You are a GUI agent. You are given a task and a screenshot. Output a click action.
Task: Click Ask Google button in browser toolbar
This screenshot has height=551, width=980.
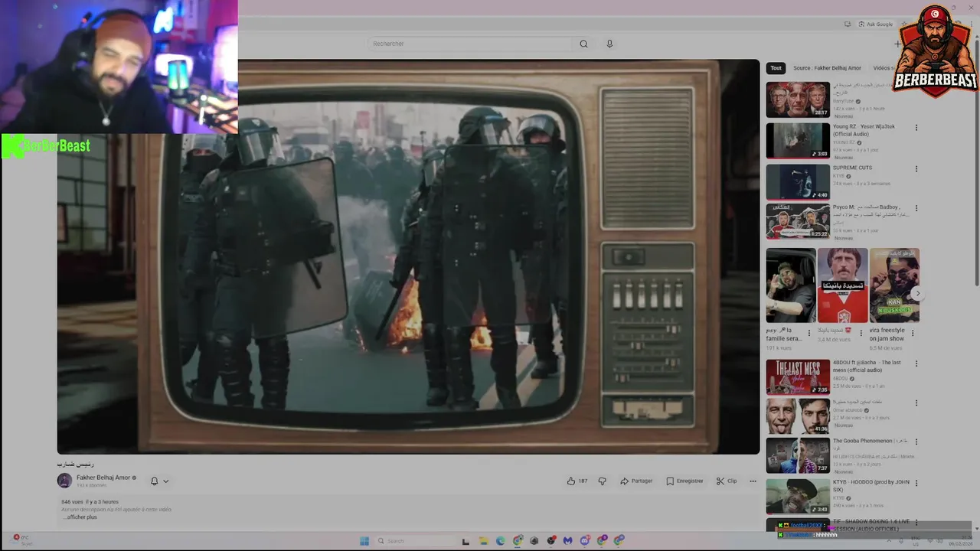[875, 24]
